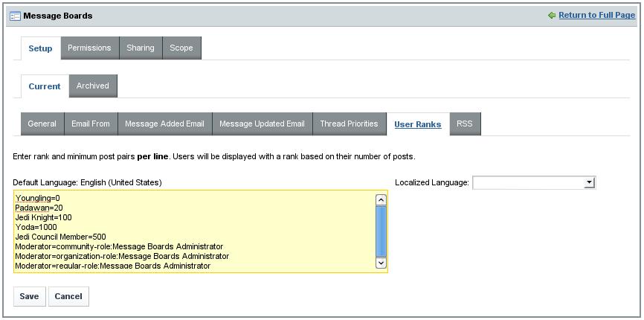Open the Email From tab

[91, 124]
